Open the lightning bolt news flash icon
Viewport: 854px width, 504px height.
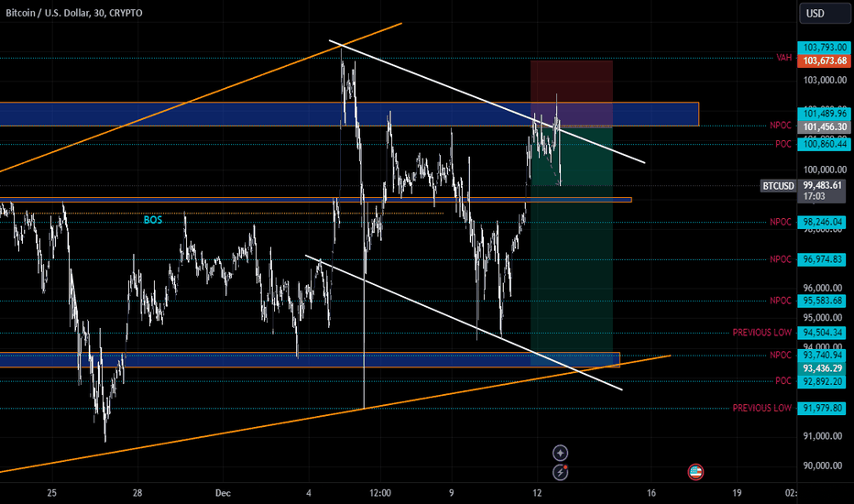tap(561, 472)
